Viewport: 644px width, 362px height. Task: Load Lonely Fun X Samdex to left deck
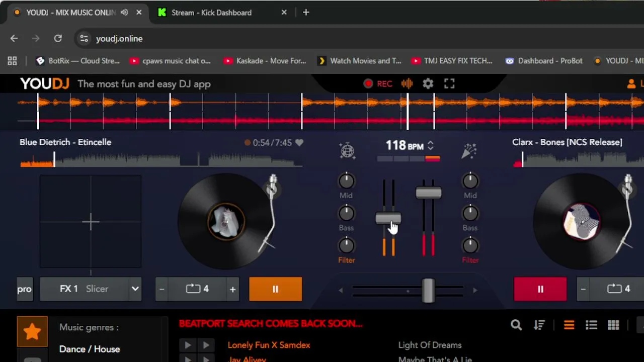pos(188,345)
